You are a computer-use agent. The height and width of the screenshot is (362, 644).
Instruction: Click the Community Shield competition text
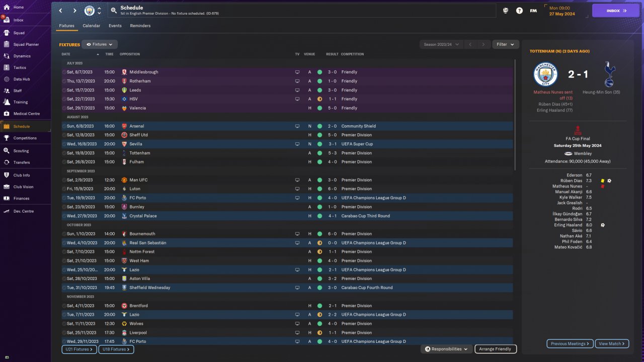coord(359,126)
